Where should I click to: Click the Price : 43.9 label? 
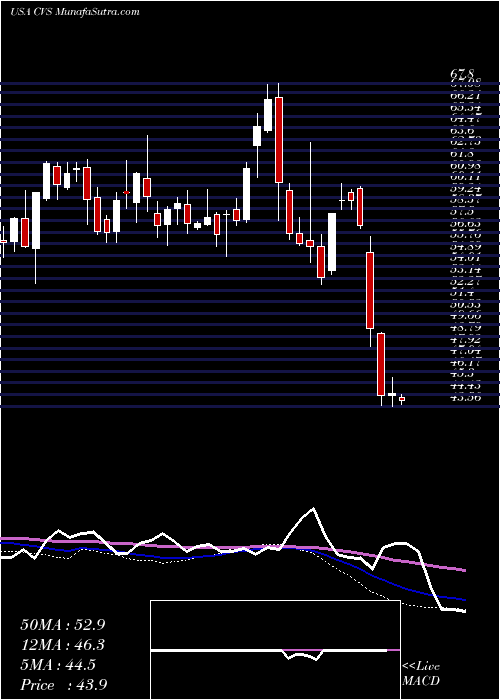pos(63,685)
